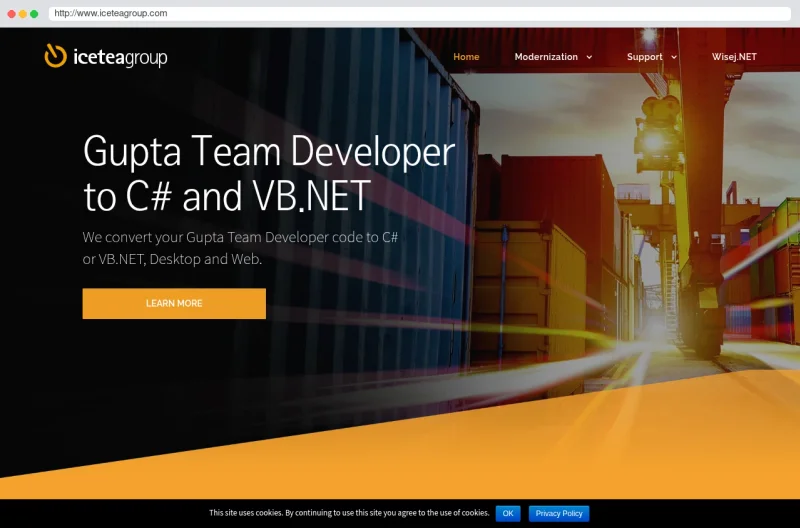800x528 pixels.
Task: Click the "We convert your Gupta Team Developer" subtitle
Action: click(x=240, y=248)
